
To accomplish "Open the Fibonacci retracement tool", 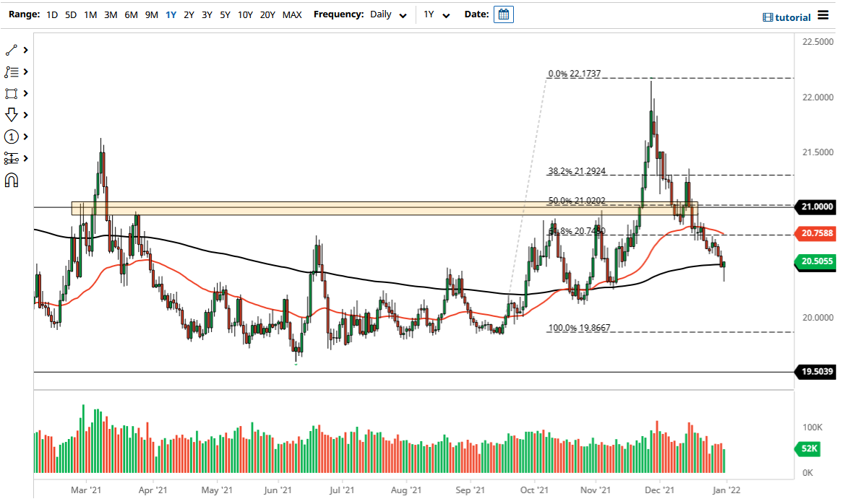I will [12, 71].
